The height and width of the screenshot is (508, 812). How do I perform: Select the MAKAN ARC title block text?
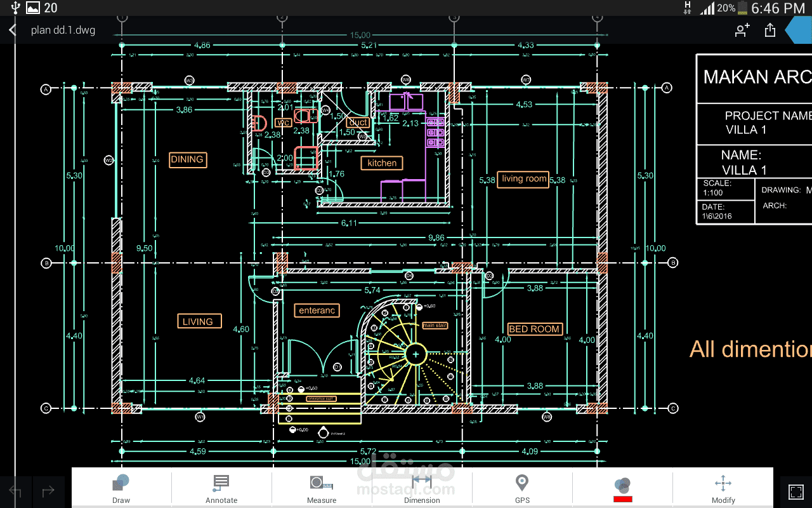click(x=757, y=77)
